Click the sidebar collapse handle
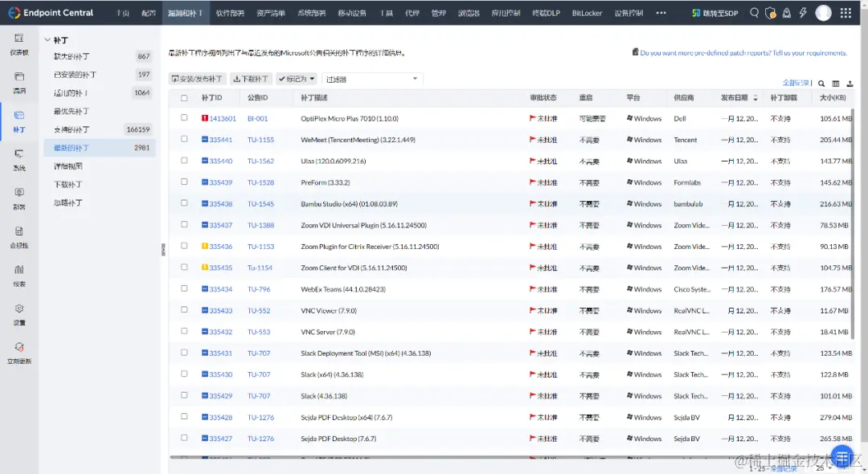 (x=163, y=249)
